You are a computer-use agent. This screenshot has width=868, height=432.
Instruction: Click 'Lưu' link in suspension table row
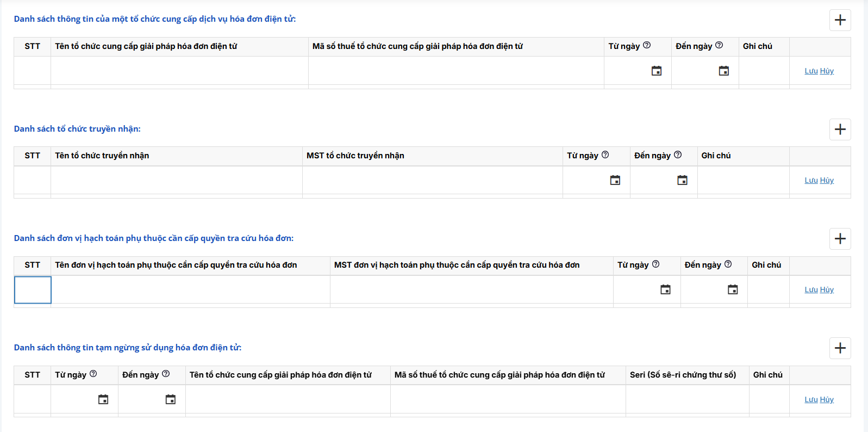point(811,400)
